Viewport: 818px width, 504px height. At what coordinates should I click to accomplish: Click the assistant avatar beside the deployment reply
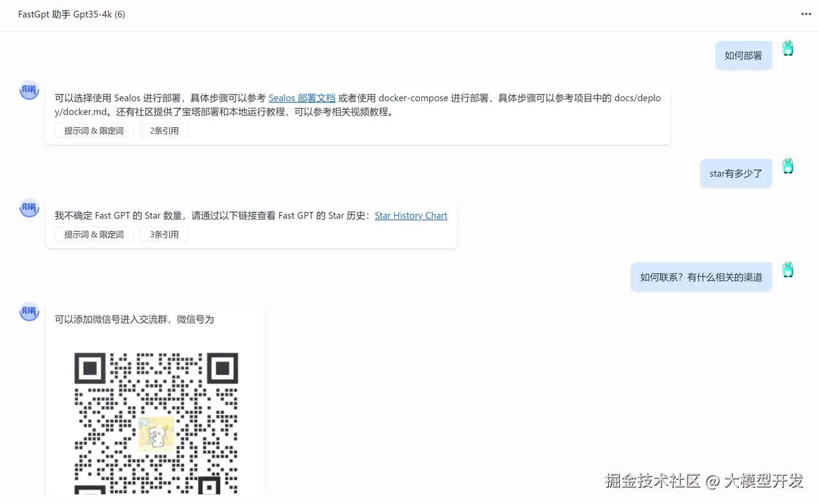29,90
